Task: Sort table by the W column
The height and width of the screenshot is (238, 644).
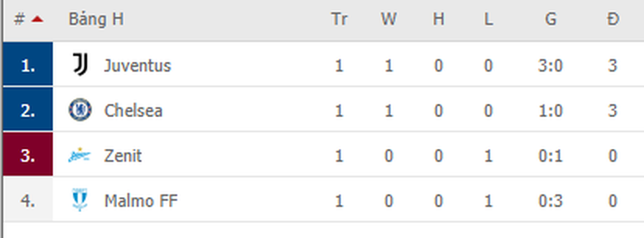Action: coord(388,20)
